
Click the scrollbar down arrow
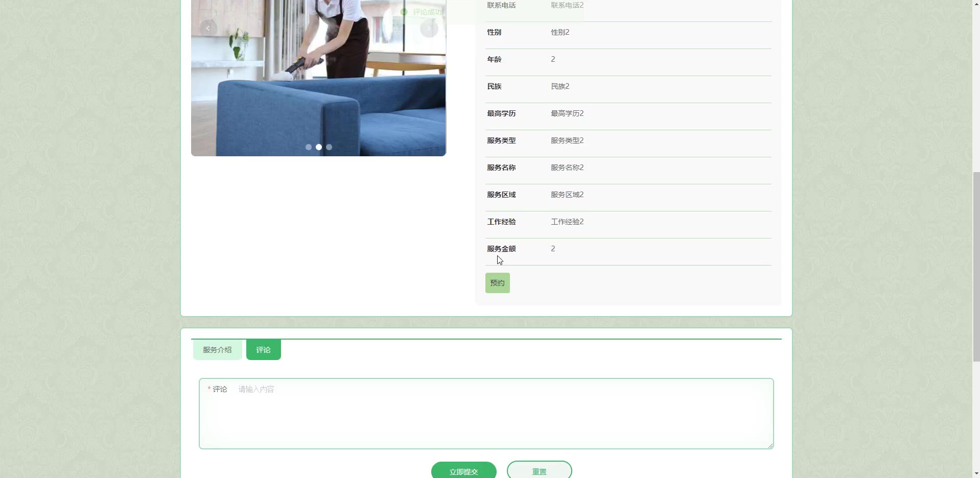point(976,473)
